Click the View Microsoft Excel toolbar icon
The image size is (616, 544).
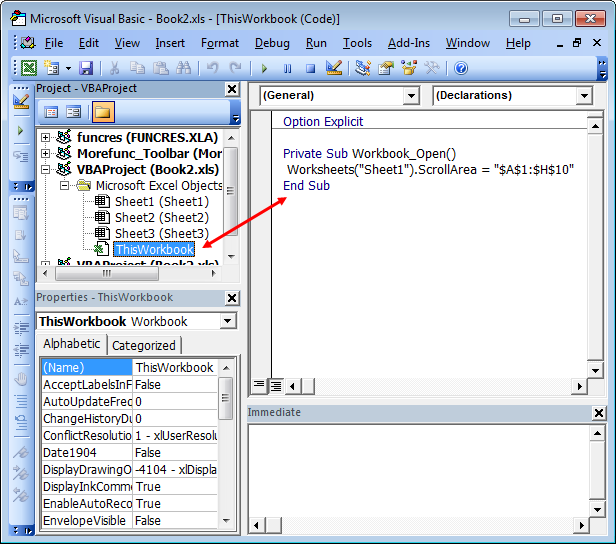tap(29, 68)
